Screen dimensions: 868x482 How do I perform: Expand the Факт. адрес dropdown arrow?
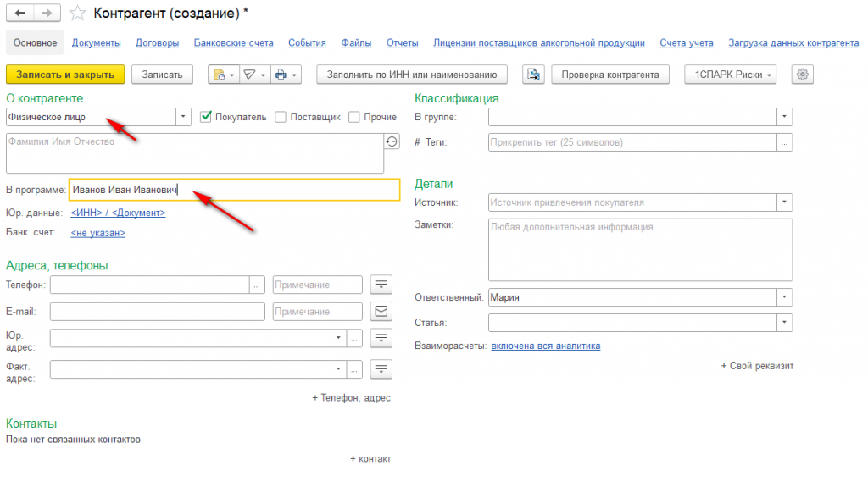339,369
